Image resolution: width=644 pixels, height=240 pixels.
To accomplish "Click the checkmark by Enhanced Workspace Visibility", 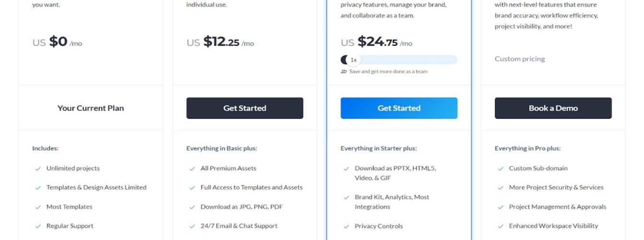I will pyautogui.click(x=500, y=226).
